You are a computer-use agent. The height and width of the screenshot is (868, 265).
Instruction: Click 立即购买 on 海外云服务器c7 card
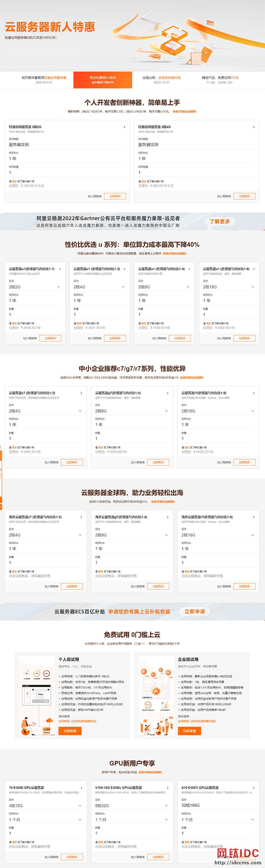click(x=72, y=586)
